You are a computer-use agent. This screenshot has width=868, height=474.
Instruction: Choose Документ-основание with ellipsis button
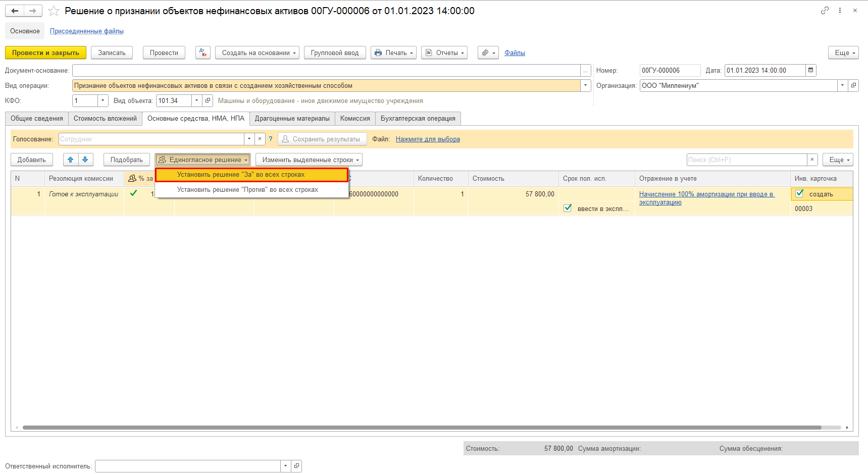tap(586, 70)
